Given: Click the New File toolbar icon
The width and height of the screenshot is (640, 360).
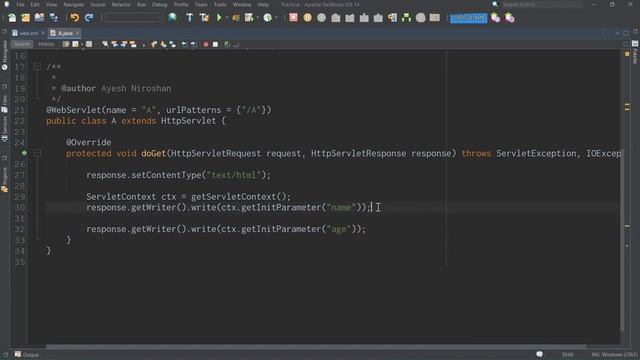Looking at the screenshot, I should (x=12, y=18).
